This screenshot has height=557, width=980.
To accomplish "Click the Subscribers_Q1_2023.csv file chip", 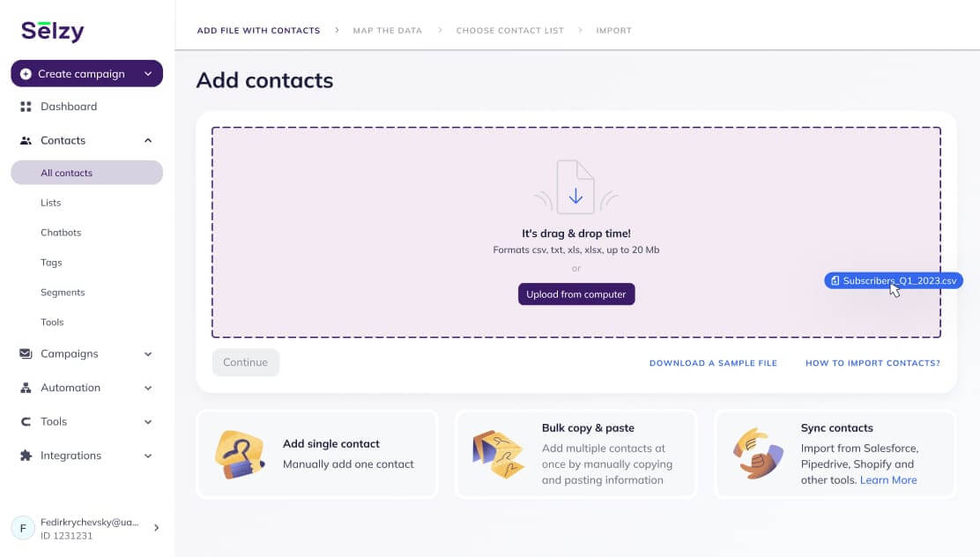I will pyautogui.click(x=893, y=280).
